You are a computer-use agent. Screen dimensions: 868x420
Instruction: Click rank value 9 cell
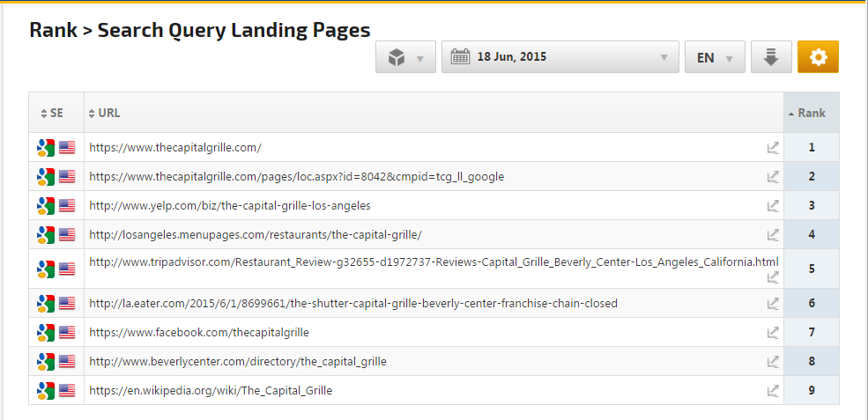(812, 391)
